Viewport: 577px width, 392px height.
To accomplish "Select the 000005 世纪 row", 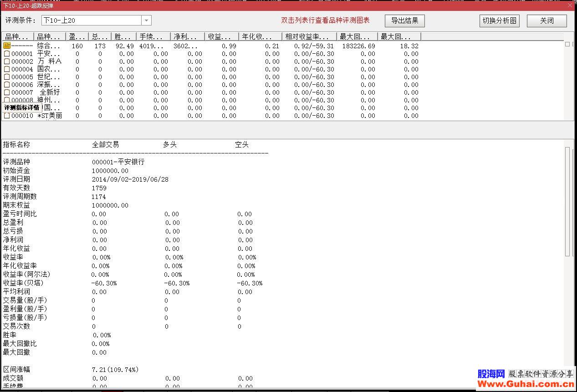I will 211,77.
